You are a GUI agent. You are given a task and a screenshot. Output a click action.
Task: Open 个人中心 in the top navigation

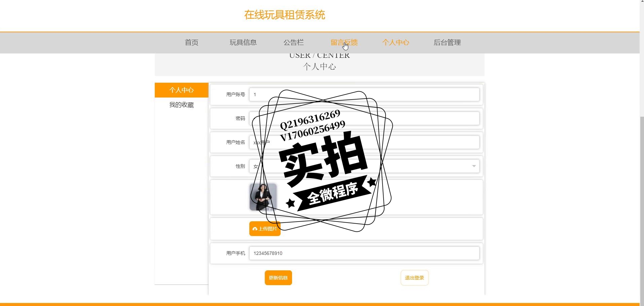[396, 42]
